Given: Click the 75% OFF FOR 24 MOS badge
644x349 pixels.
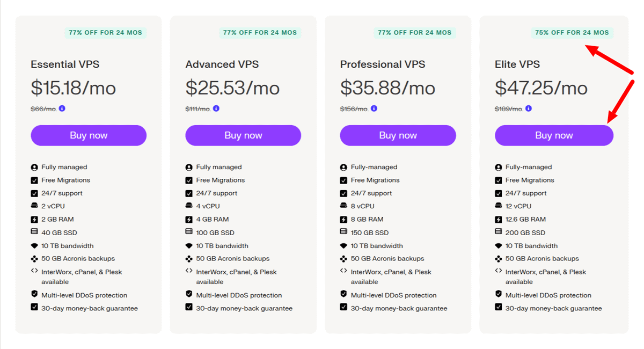Looking at the screenshot, I should pyautogui.click(x=572, y=33).
